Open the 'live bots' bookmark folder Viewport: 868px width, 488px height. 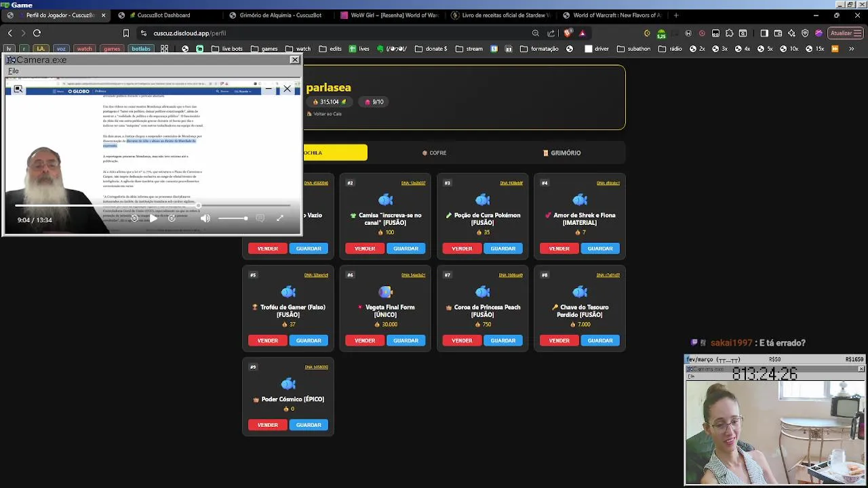(226, 48)
